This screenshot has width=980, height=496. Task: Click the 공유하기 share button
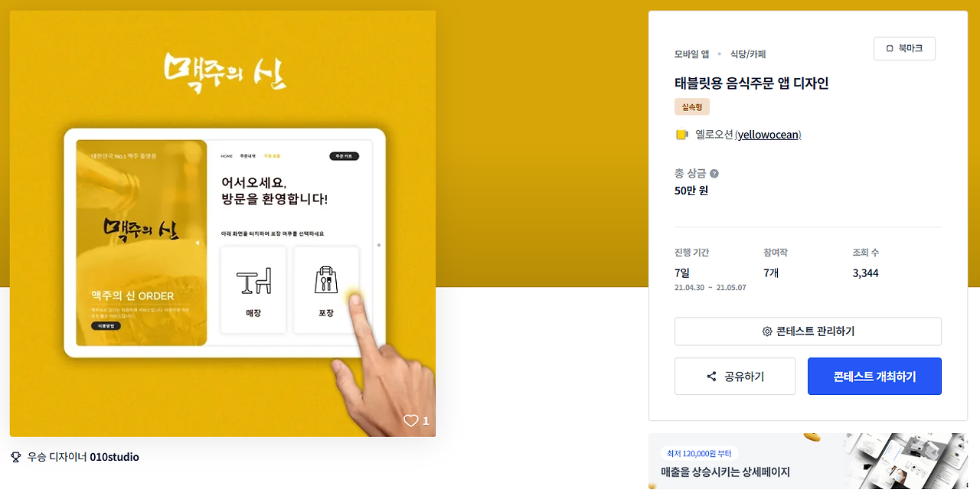735,377
